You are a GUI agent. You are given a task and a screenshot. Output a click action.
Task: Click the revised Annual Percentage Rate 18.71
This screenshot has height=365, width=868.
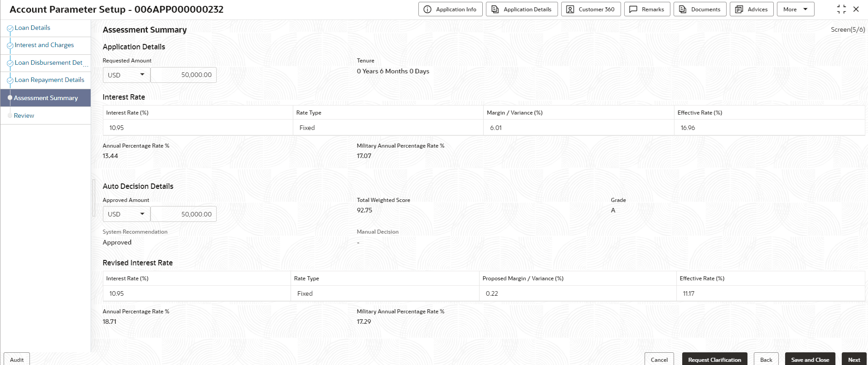(109, 322)
